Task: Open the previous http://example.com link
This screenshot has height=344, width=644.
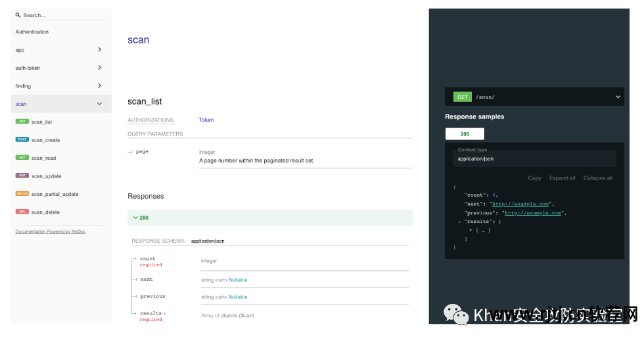Action: click(x=533, y=213)
